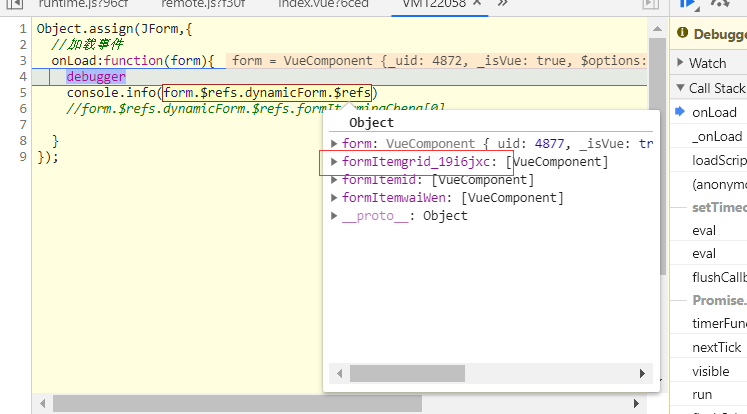Collapse the Call Stack section
This screenshot has height=414, width=747.
[x=680, y=88]
